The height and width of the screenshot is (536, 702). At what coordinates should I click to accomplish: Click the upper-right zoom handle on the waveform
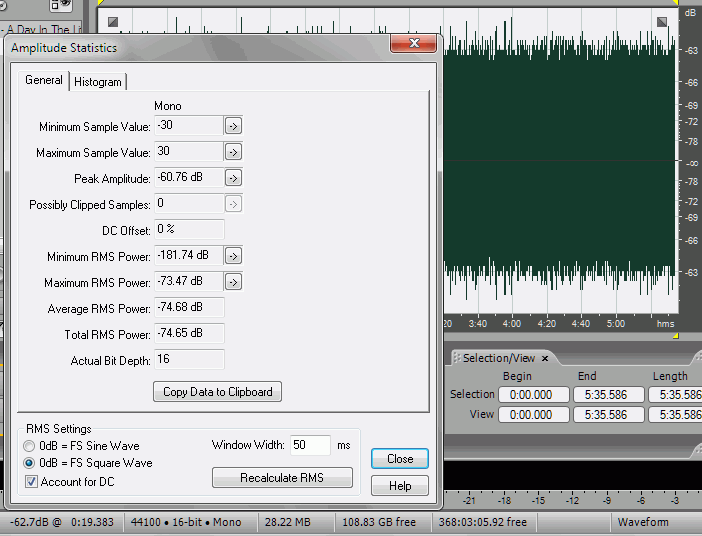(662, 21)
